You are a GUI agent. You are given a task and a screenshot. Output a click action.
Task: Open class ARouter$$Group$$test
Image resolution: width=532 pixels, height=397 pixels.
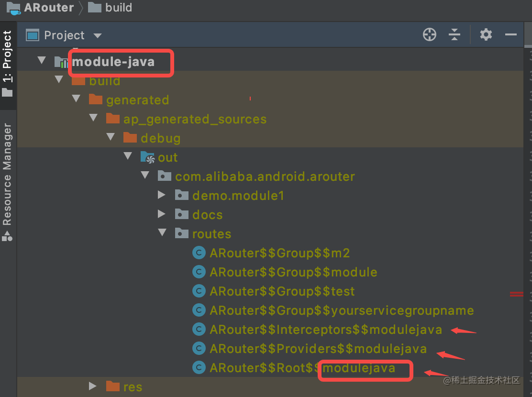282,291
